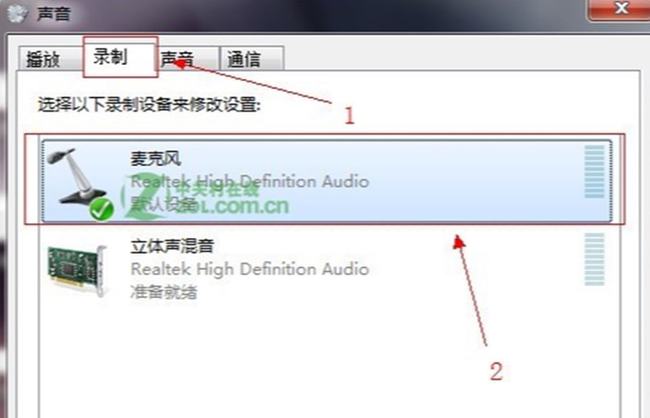Click the sound card icon for 立体声混音

78,270
